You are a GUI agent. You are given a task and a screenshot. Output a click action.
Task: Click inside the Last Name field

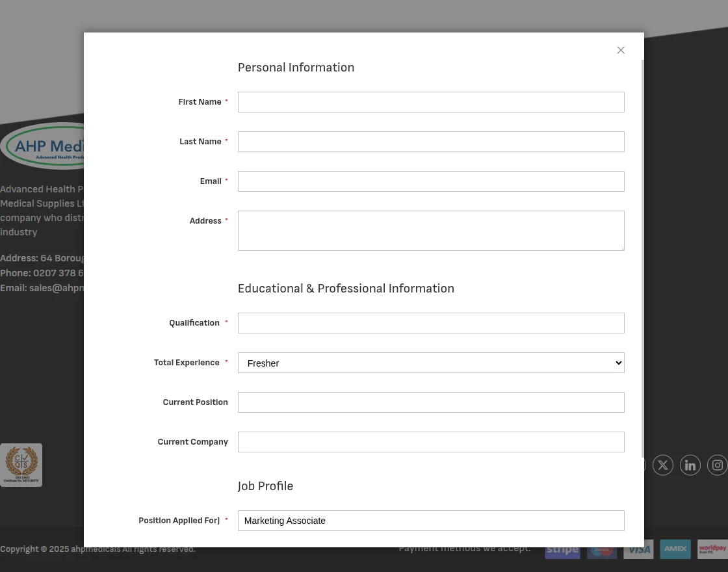(x=431, y=142)
